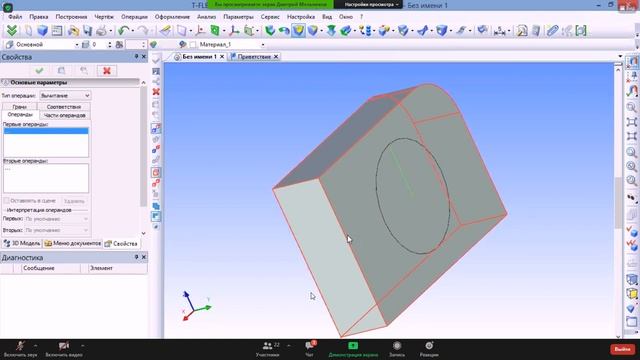Select the 3D array tool icon
The image size is (640, 360).
(366, 31)
